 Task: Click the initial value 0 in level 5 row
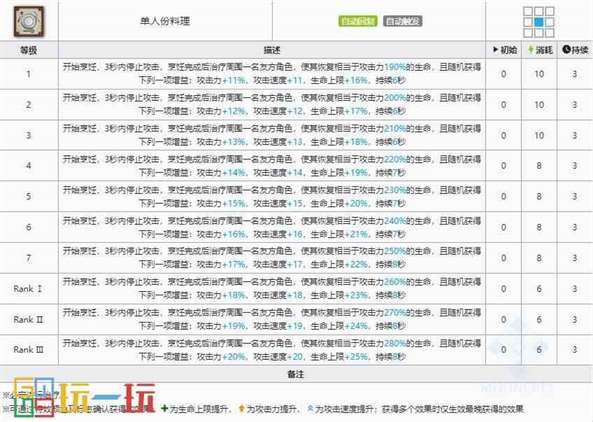[x=503, y=196]
